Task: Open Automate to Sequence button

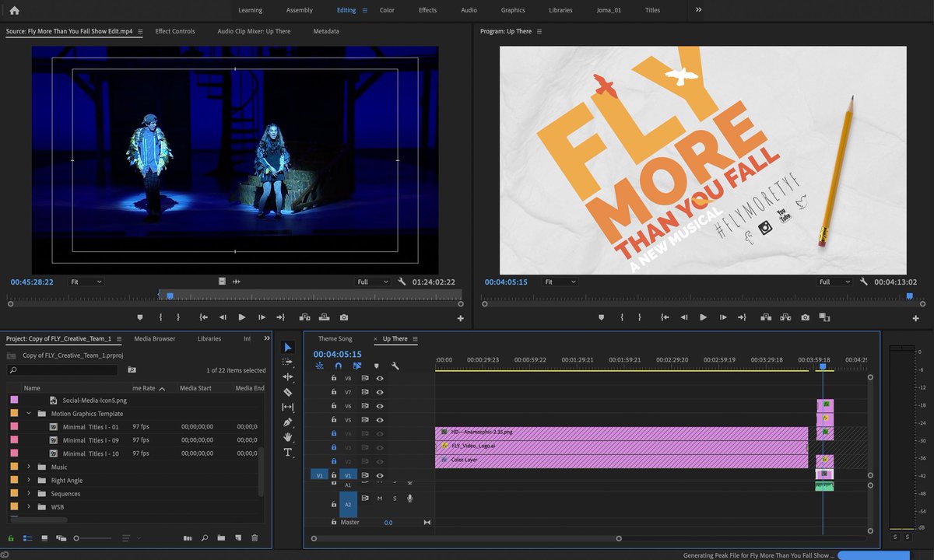Action: (x=188, y=538)
